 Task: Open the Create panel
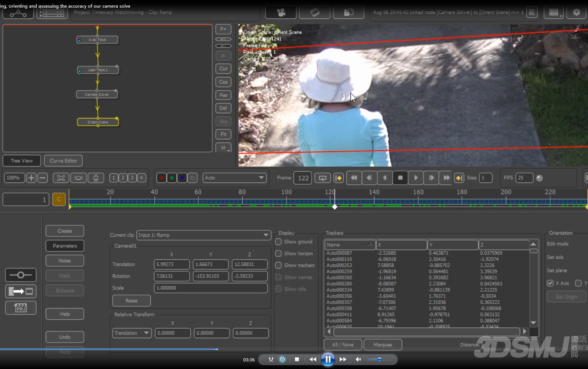65,231
